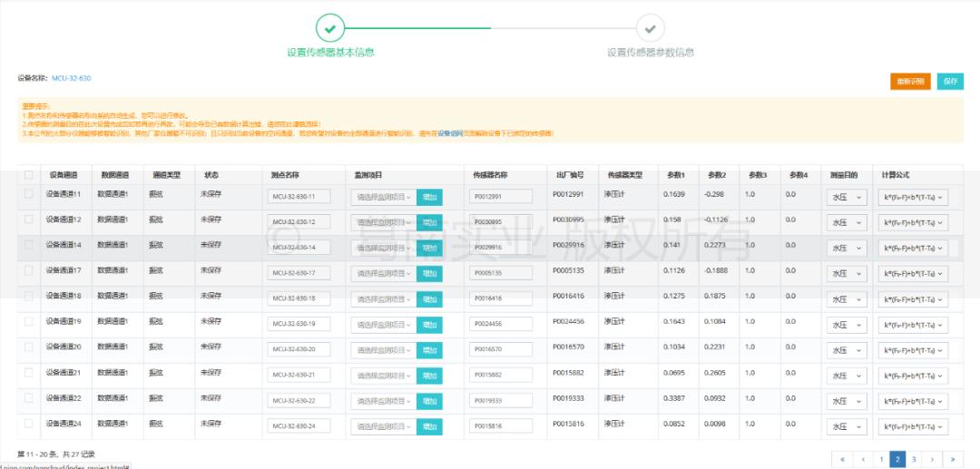The image size is (980, 469).
Task: Click 参数2 value 0.0098
Action: 715,424
